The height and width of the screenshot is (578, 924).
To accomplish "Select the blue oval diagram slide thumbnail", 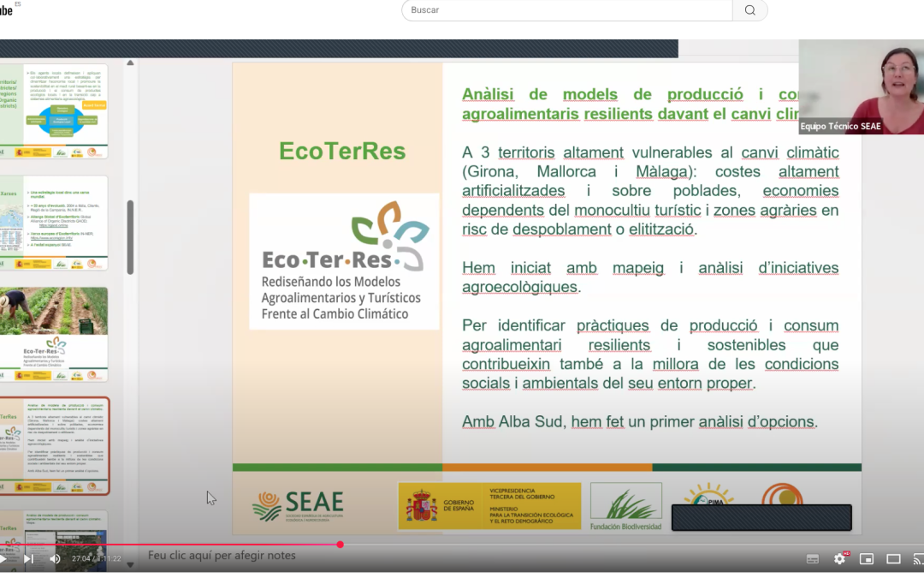I will click(54, 110).
